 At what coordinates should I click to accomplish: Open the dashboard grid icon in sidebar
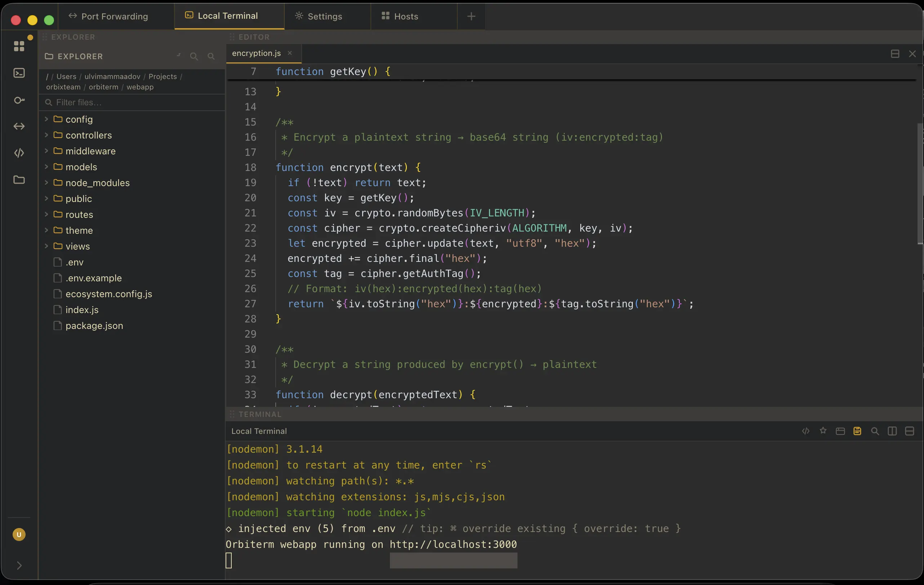coord(19,46)
